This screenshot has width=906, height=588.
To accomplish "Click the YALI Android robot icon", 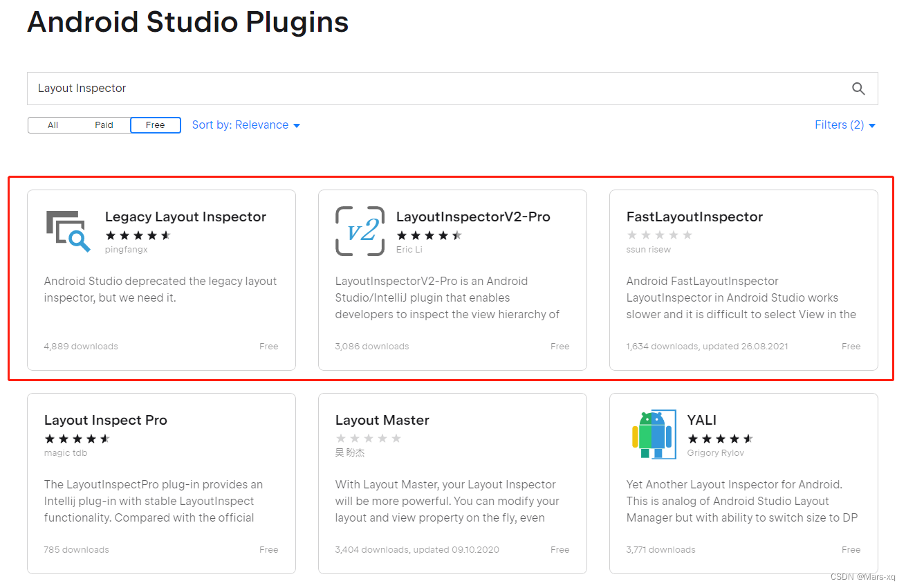I will pos(653,434).
